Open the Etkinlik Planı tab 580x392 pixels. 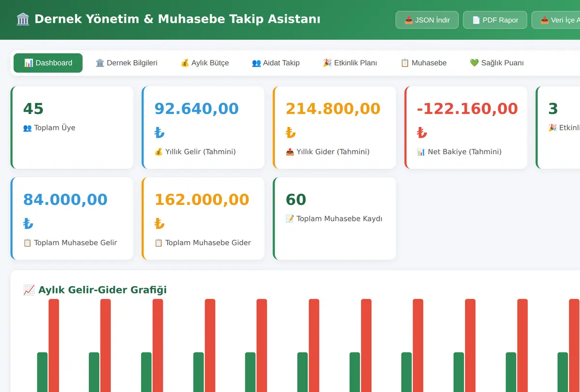click(x=350, y=63)
